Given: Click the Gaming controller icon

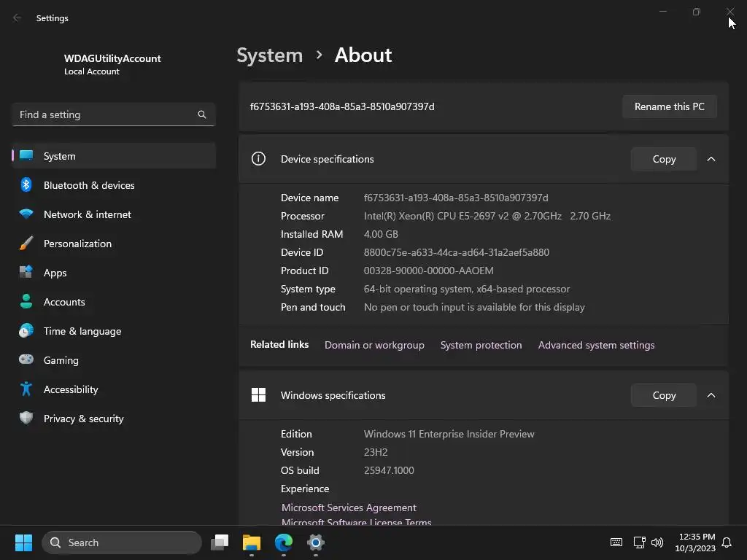Looking at the screenshot, I should click(26, 359).
